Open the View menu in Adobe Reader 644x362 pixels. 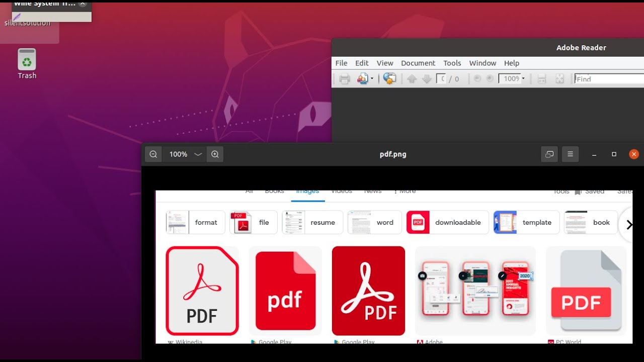[x=385, y=63]
